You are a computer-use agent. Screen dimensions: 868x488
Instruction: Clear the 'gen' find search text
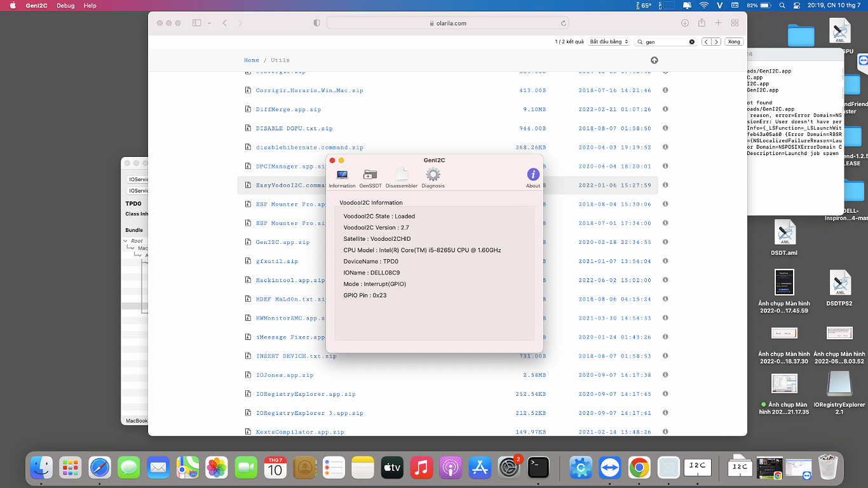pos(692,42)
